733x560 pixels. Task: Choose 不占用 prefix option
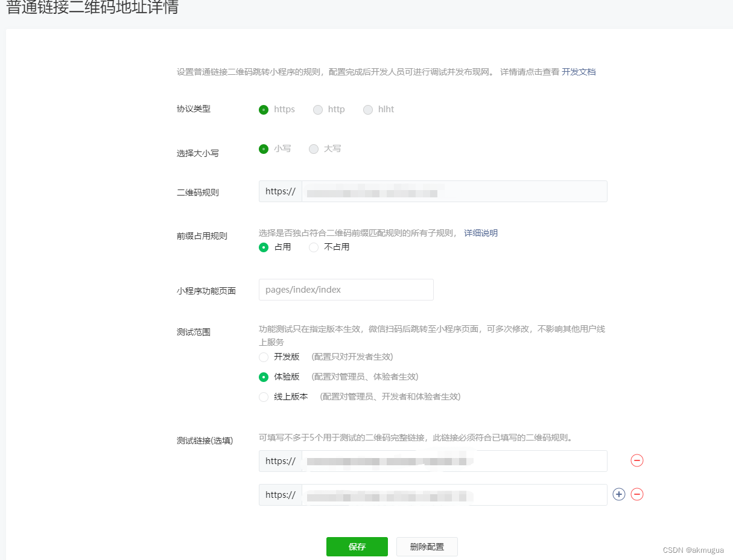click(314, 247)
